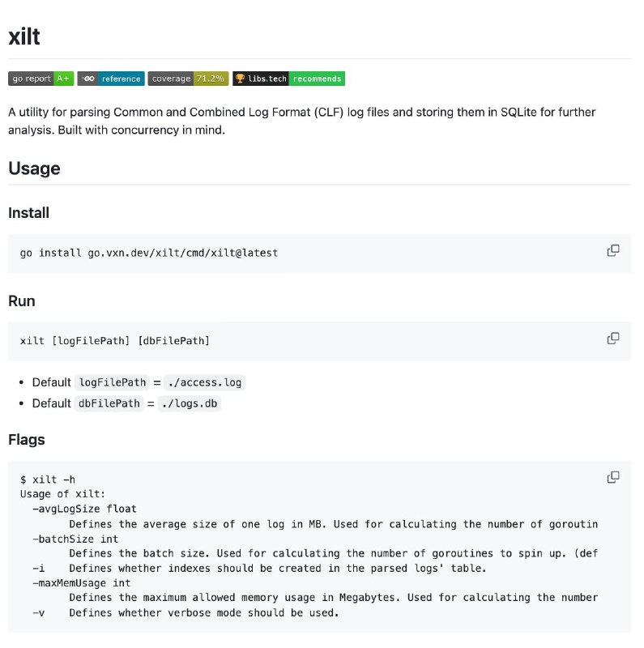Image resolution: width=644 pixels, height=648 pixels.
Task: Copy the xilt run command
Action: coord(613,339)
